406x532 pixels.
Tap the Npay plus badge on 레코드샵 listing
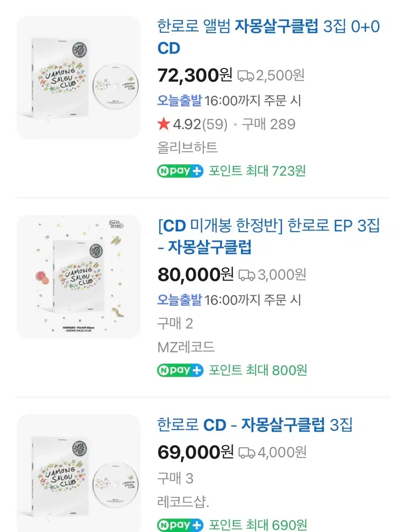(180, 524)
